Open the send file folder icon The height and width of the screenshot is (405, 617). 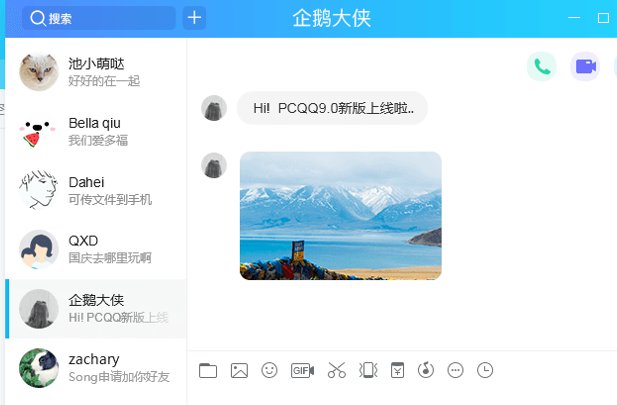point(208,370)
